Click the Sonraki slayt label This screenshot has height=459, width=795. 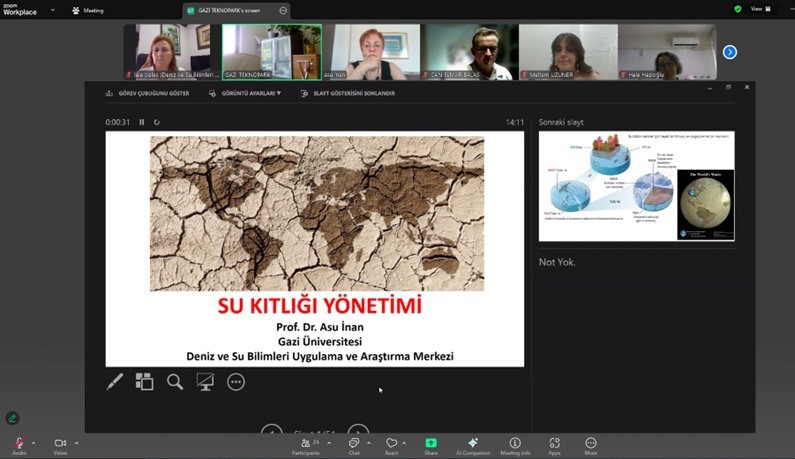(561, 122)
